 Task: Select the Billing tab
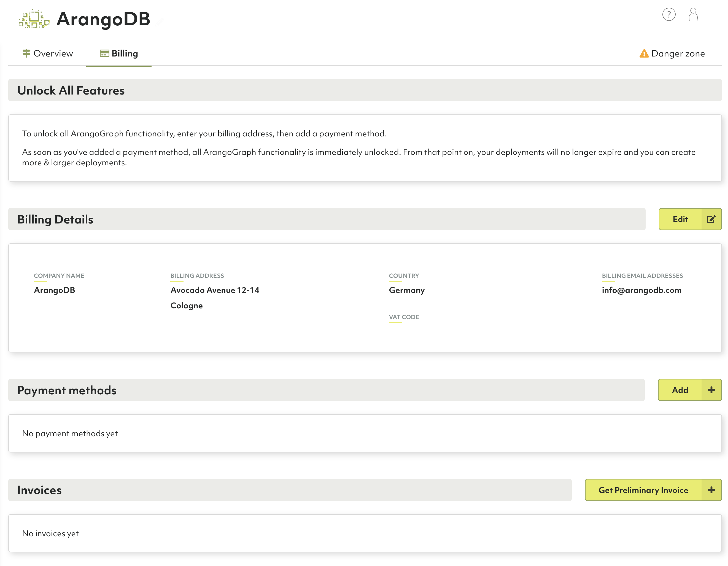[x=119, y=53]
